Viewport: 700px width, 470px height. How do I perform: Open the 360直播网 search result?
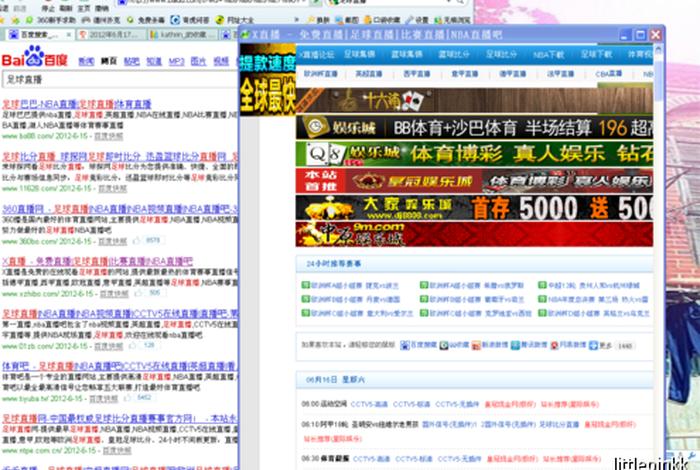coord(120,209)
